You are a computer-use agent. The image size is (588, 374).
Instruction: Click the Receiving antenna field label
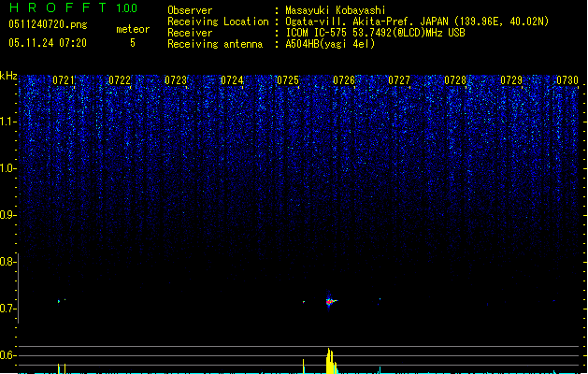tap(215, 44)
